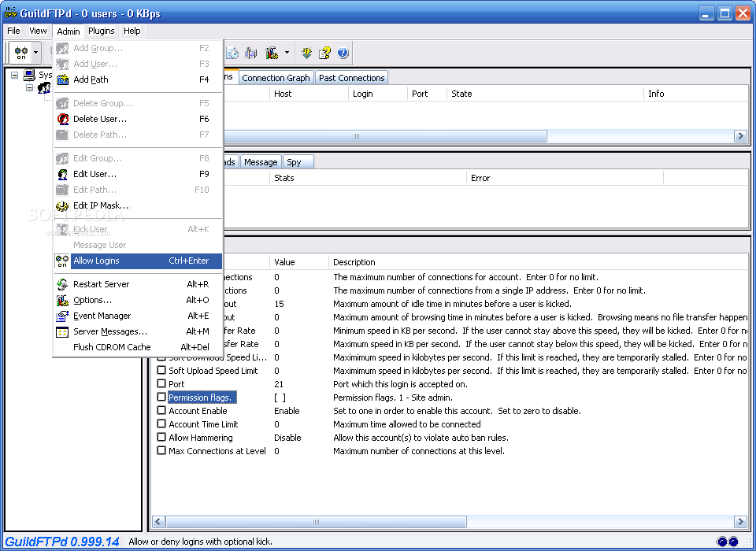Check the Allow Hammering checkbox
This screenshot has height=551, width=756.
[161, 437]
